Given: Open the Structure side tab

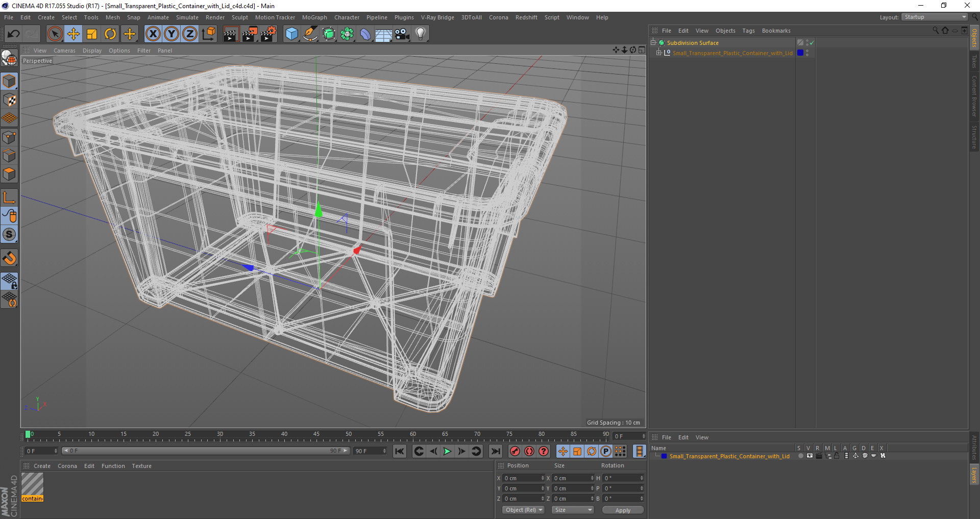Looking at the screenshot, I should coord(974,137).
